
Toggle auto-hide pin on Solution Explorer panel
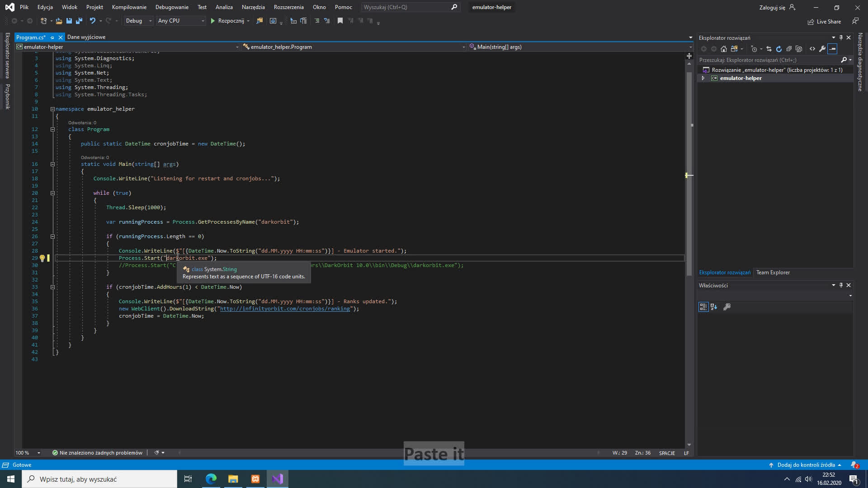pyautogui.click(x=841, y=38)
